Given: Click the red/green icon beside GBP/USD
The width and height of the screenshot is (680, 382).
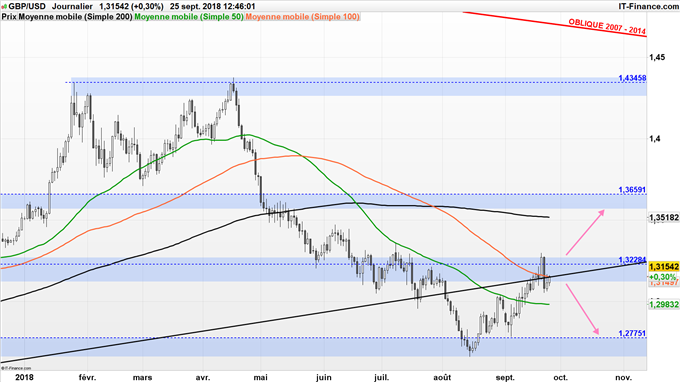Looking at the screenshot, I should (4, 7).
